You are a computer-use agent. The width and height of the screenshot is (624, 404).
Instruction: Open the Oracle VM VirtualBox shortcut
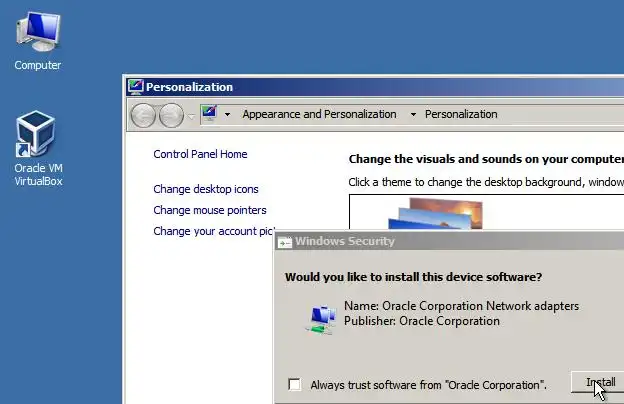click(x=38, y=148)
